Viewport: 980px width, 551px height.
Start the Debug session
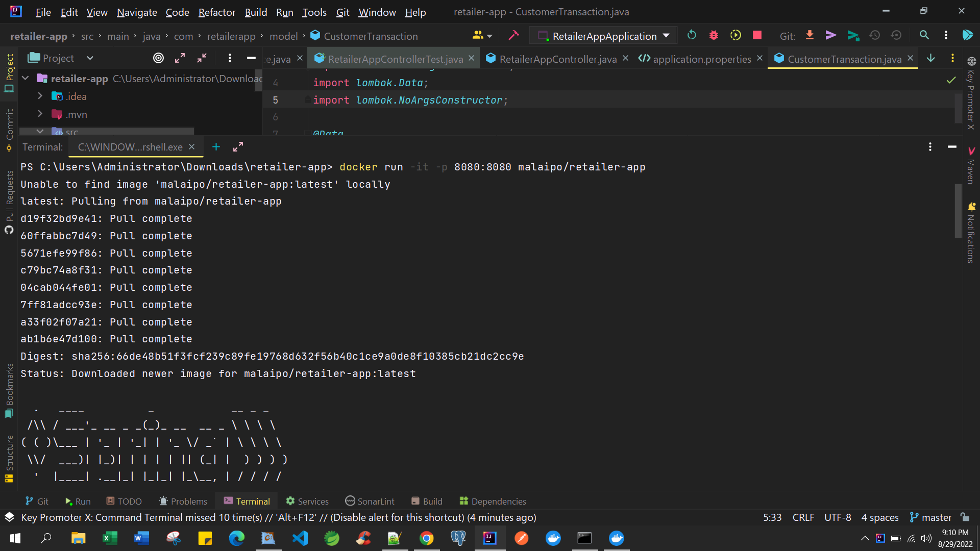click(714, 35)
